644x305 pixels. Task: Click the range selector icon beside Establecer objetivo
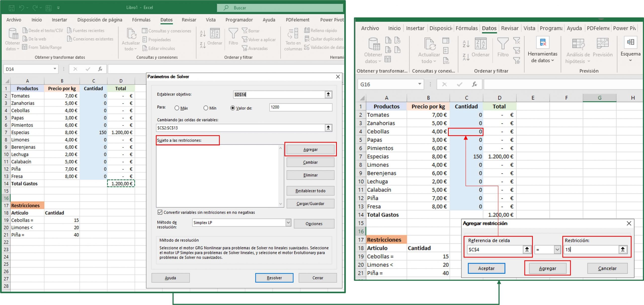pos(329,94)
